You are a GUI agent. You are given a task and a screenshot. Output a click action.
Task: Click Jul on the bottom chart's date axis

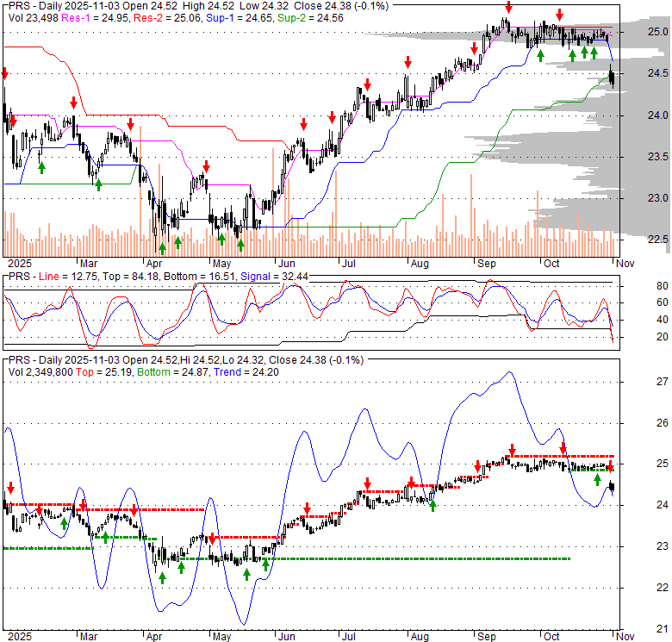[x=348, y=637]
